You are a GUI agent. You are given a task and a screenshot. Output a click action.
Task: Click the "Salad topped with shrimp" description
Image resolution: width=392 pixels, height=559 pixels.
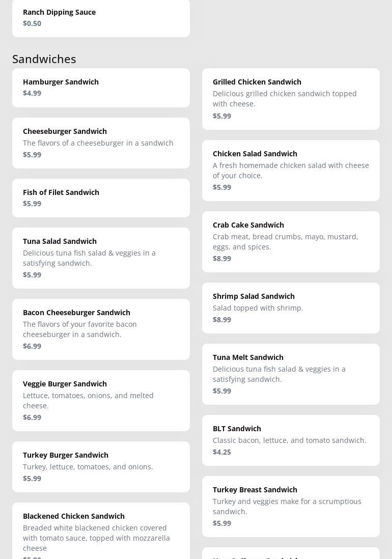pos(258,308)
